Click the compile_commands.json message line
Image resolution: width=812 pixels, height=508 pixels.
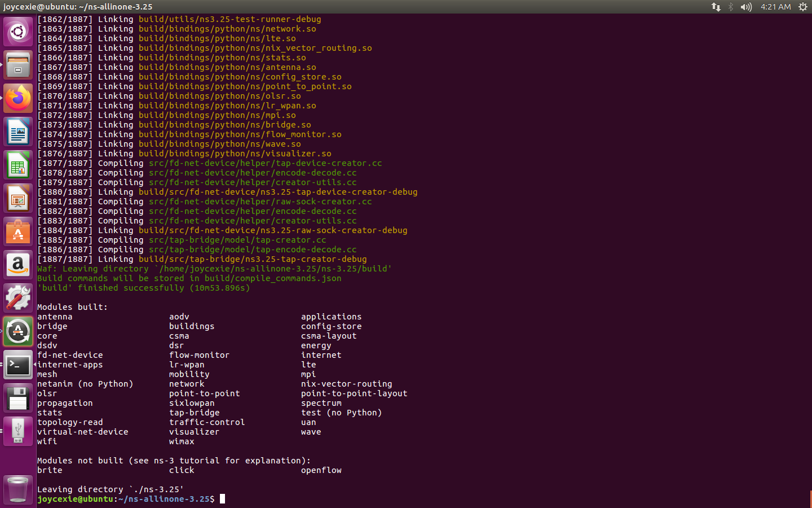coord(189,278)
